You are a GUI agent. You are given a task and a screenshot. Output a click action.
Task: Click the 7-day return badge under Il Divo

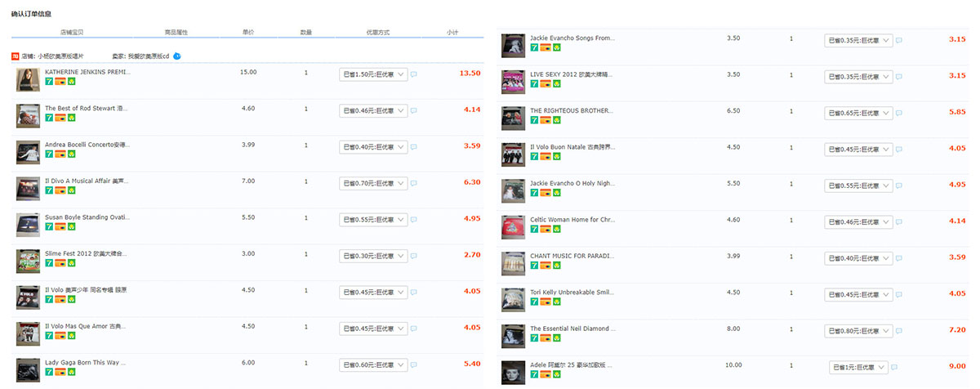[x=49, y=191]
